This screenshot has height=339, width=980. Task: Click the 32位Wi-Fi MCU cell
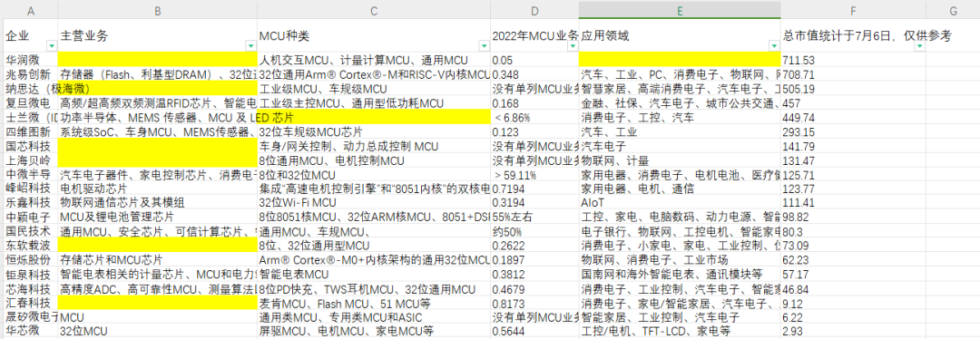click(x=374, y=203)
